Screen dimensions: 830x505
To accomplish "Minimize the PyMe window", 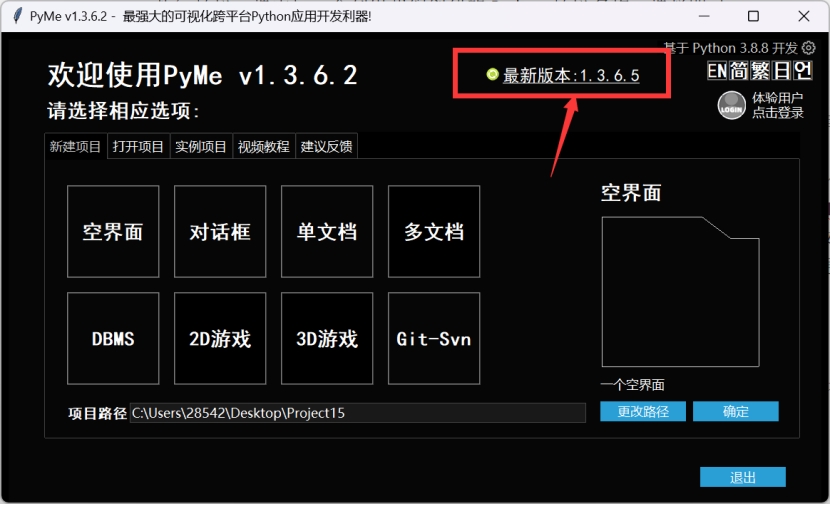I will pyautogui.click(x=703, y=16).
